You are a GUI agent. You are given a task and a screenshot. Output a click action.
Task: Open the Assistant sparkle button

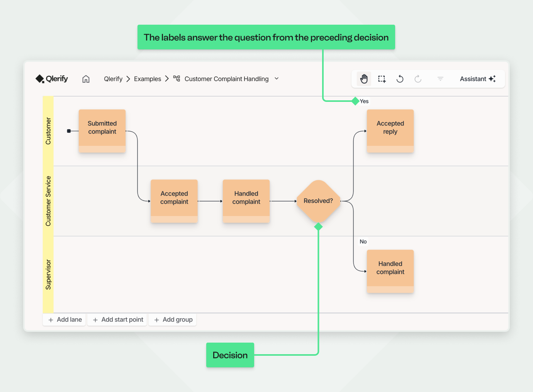click(x=478, y=79)
